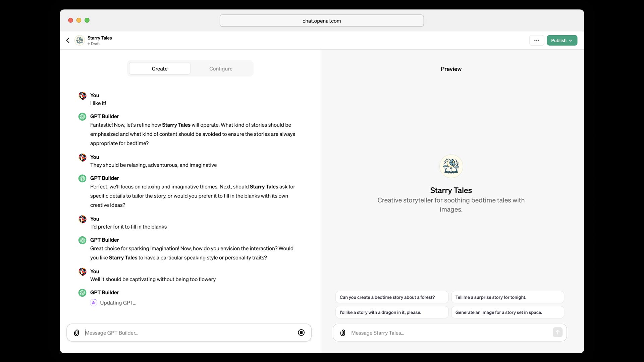
Task: Minimize the window with the yellow button
Action: [x=79, y=20]
